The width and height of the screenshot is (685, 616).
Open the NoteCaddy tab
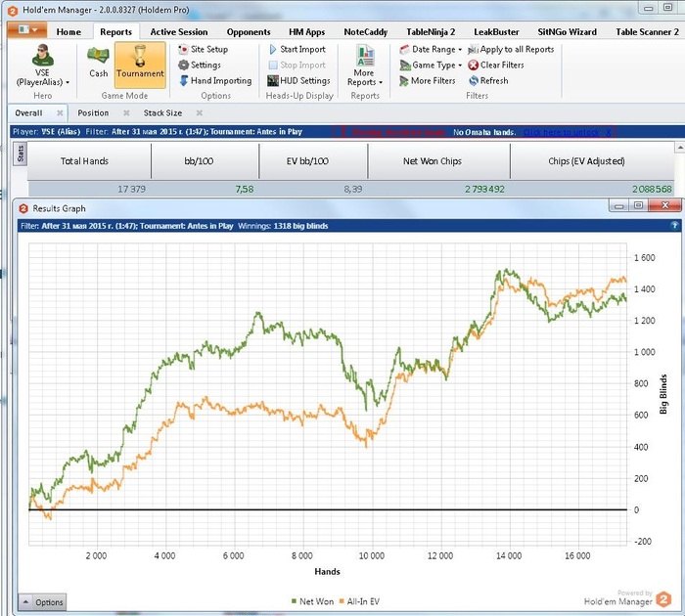(x=366, y=32)
